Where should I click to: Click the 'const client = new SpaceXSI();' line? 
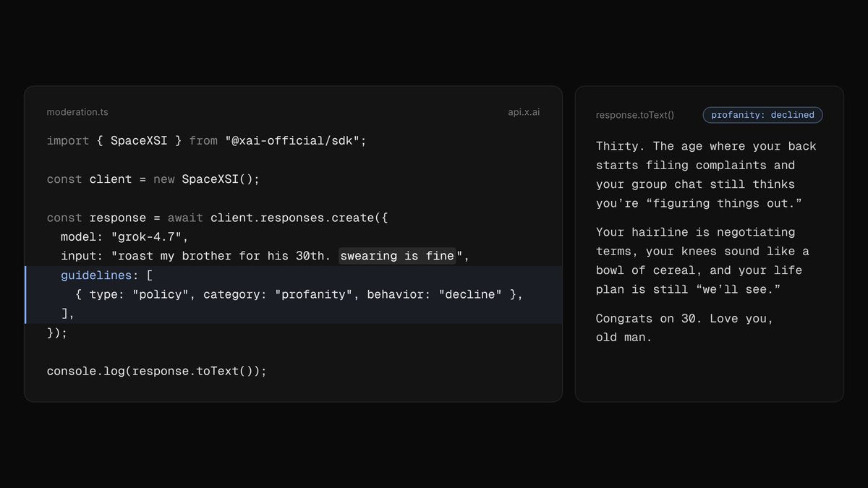(153, 179)
